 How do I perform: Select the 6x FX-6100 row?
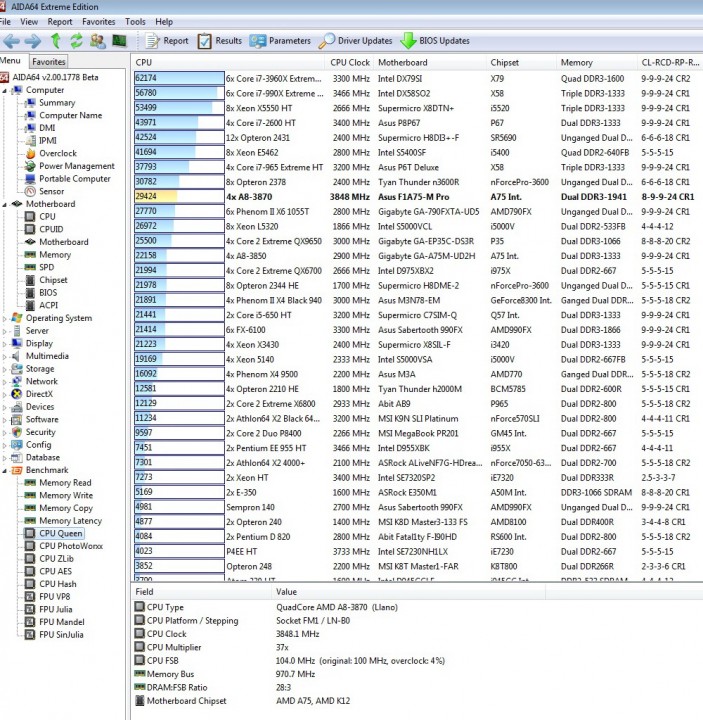click(x=417, y=330)
